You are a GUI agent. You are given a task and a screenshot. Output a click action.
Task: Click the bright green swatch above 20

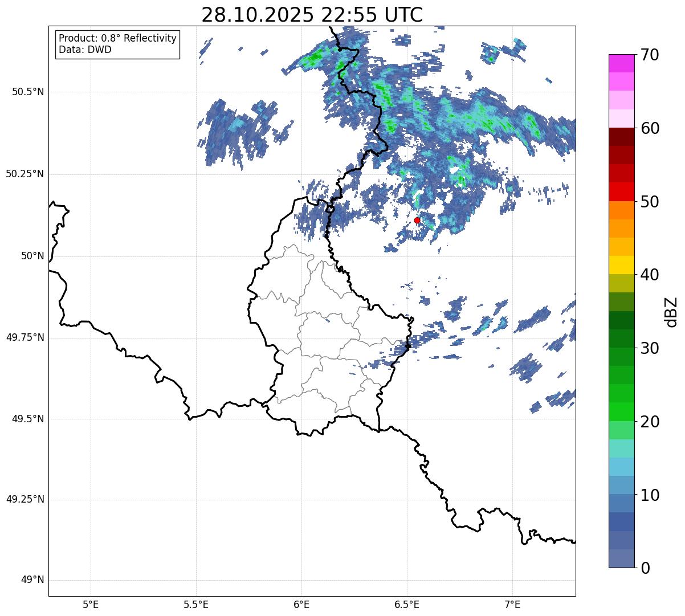click(x=622, y=411)
